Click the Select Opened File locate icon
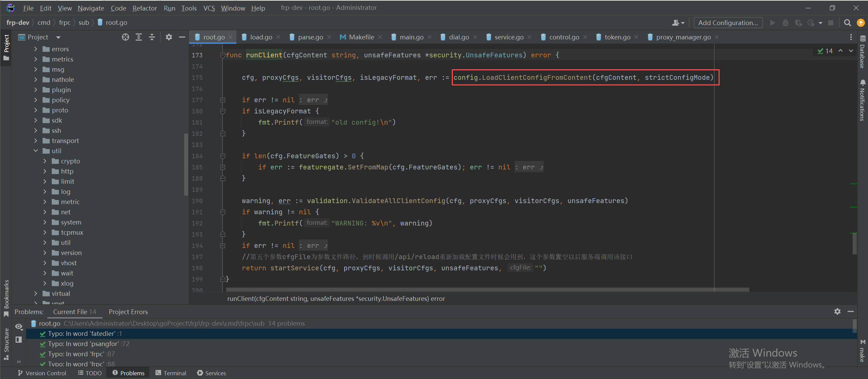868x379 pixels. pyautogui.click(x=126, y=37)
